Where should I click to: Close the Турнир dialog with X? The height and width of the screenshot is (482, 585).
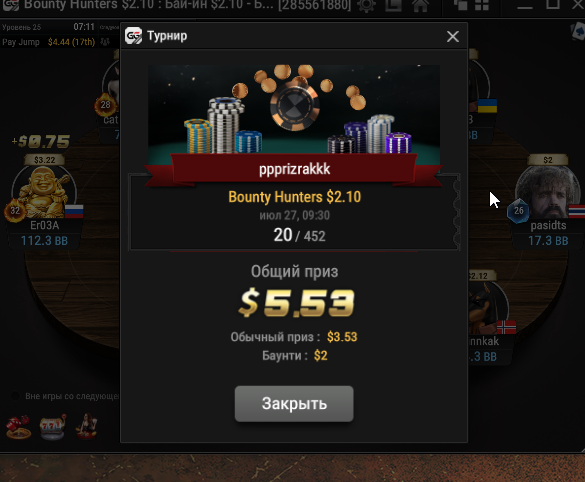pyautogui.click(x=453, y=36)
